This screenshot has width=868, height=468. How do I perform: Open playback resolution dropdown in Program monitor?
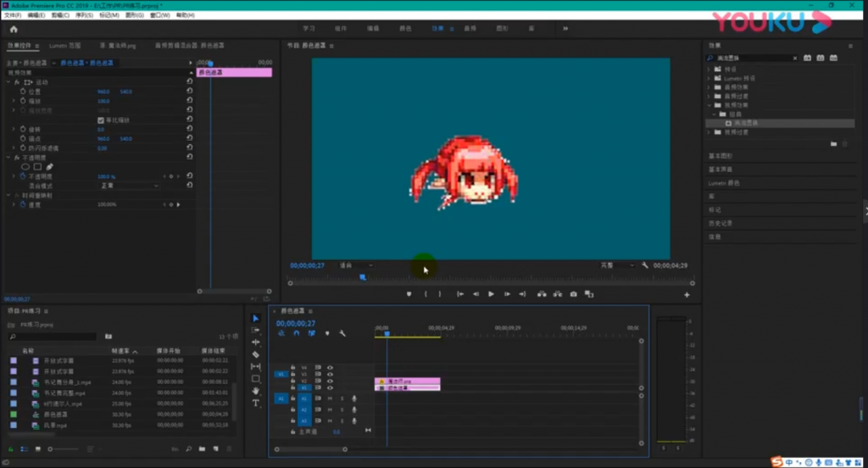pos(617,266)
